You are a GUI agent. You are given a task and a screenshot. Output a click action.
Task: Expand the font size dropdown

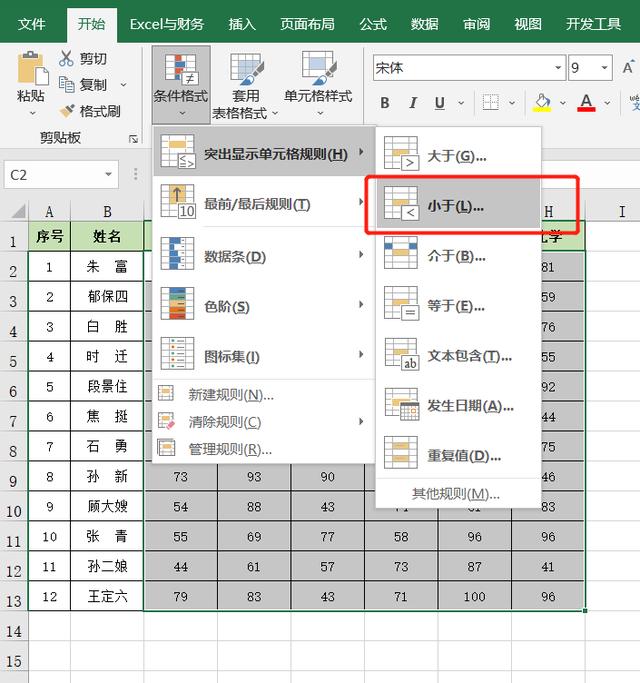(x=603, y=68)
